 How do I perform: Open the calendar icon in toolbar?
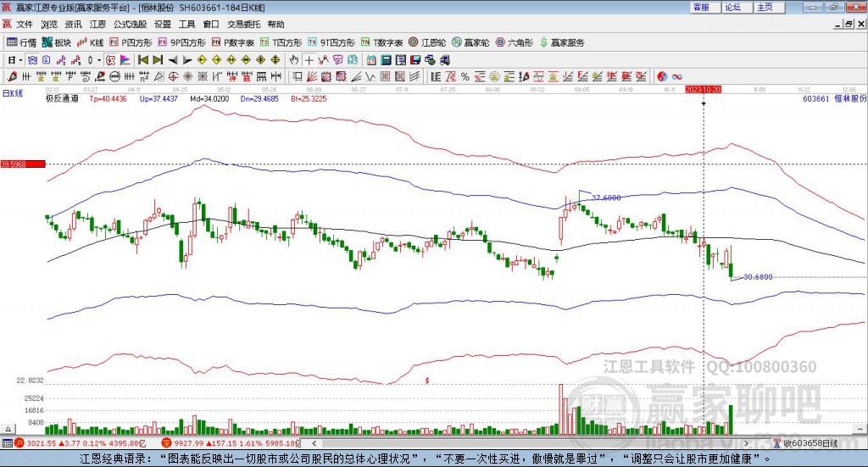point(371,60)
